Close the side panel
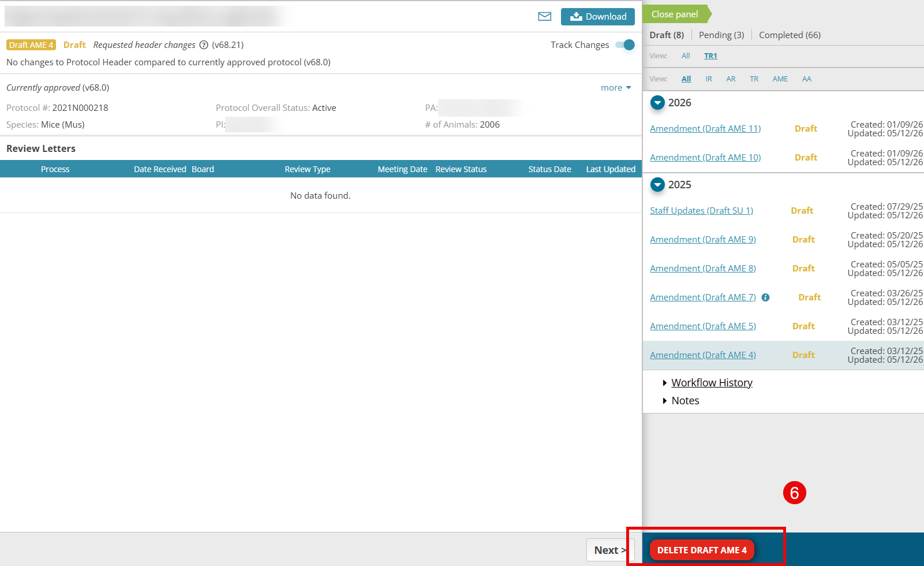 point(676,14)
